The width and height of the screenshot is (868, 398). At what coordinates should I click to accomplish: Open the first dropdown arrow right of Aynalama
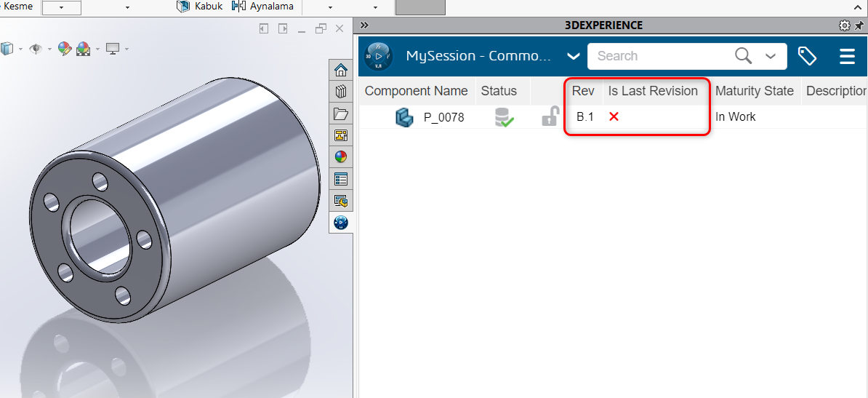(331, 8)
